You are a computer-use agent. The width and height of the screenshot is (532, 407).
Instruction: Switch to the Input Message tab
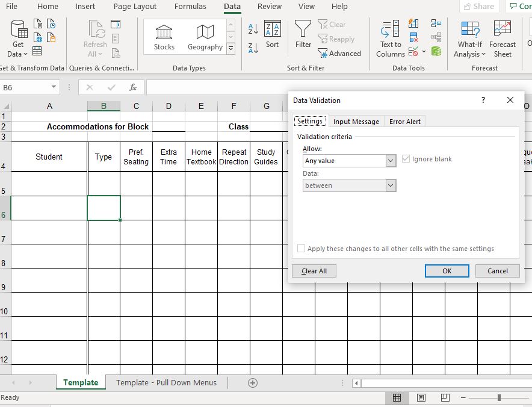tap(356, 121)
